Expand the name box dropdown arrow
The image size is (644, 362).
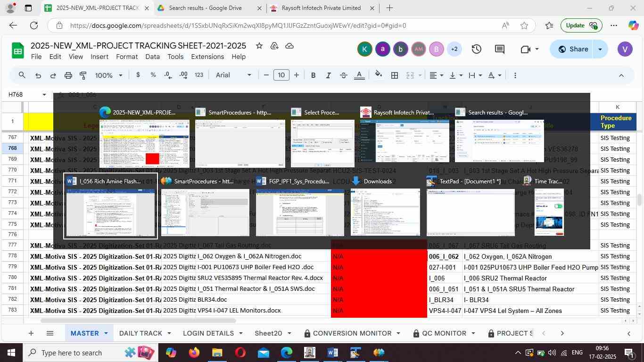tap(44, 95)
